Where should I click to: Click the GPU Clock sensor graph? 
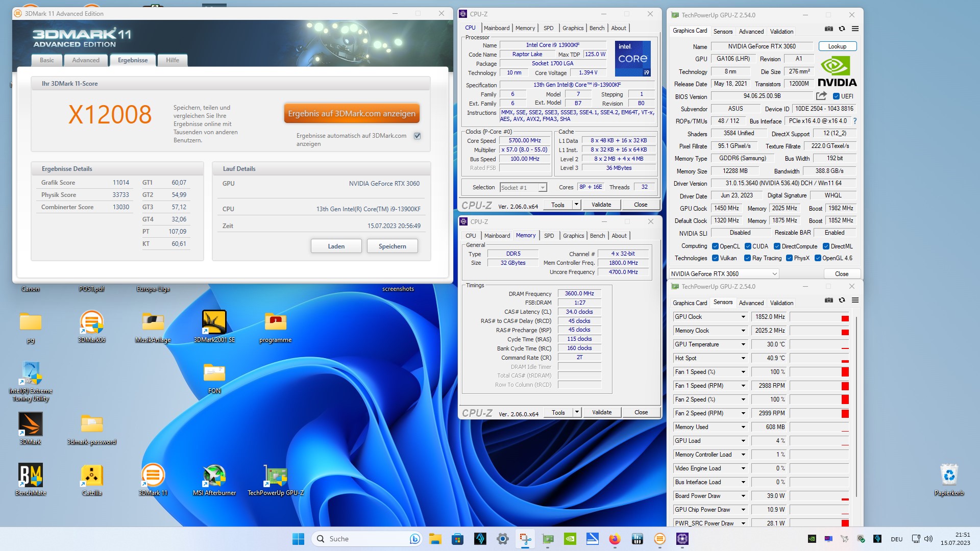[819, 317]
